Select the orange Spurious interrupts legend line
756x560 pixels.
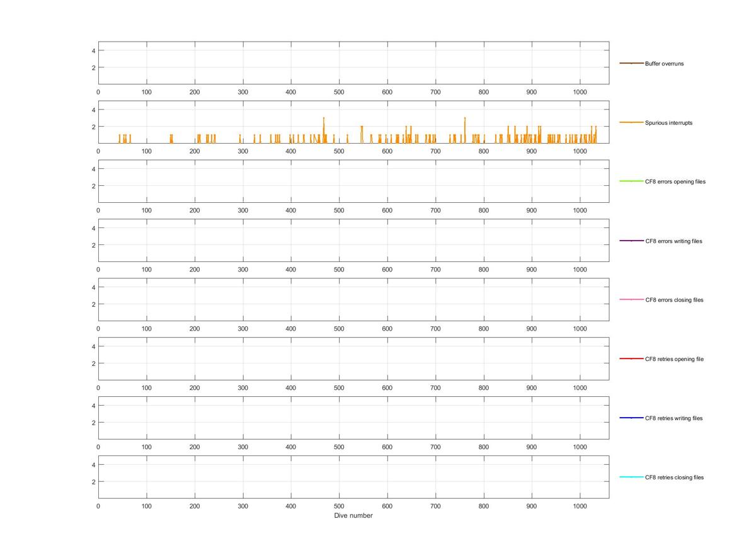point(631,122)
